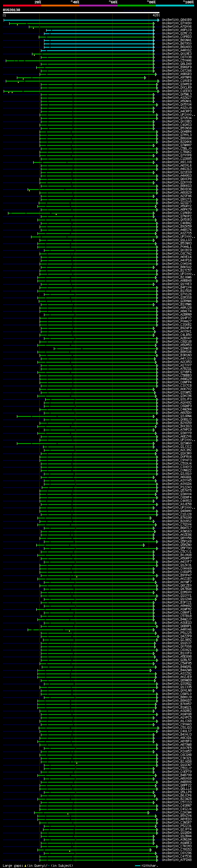
Task: Click hit UniRef100_B9ZK59
Action: [x=176, y=227]
